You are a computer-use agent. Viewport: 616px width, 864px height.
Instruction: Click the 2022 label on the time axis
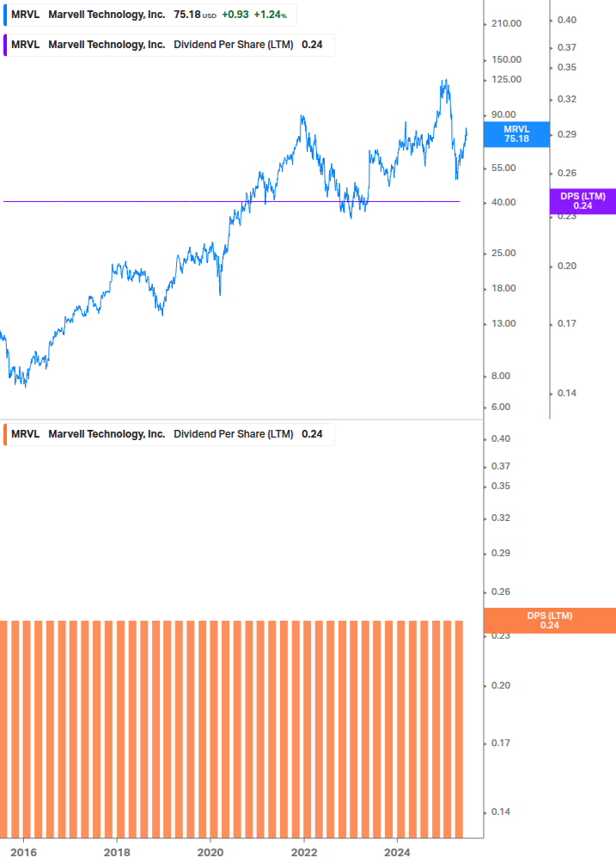pyautogui.click(x=304, y=853)
